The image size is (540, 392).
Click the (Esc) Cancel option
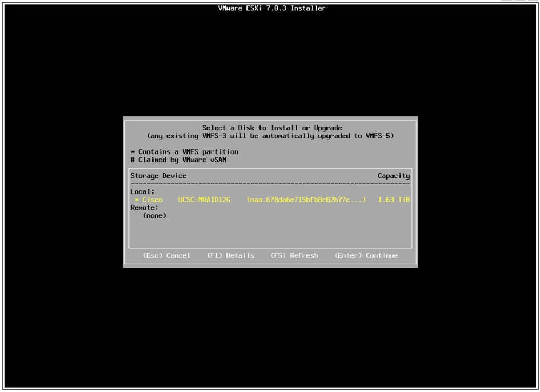point(166,256)
